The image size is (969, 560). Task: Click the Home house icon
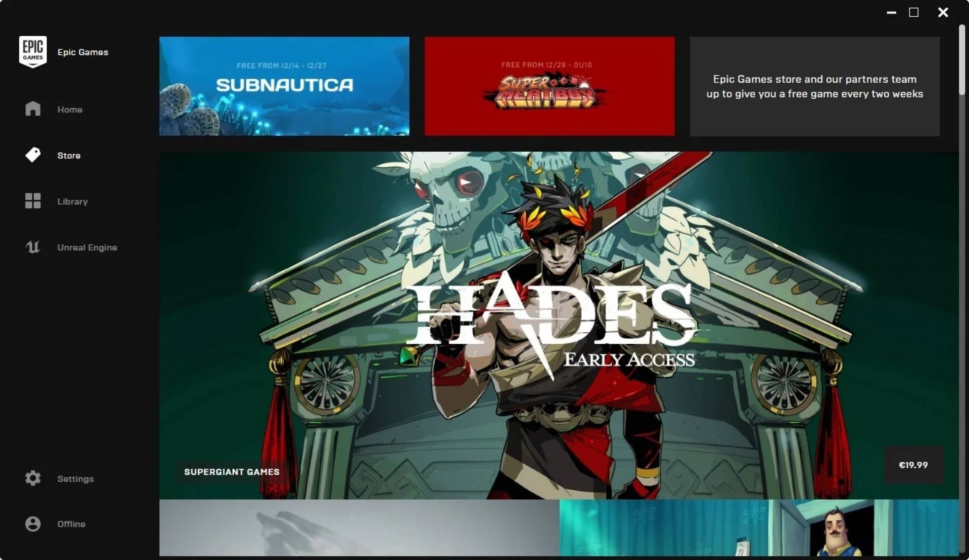(x=33, y=109)
